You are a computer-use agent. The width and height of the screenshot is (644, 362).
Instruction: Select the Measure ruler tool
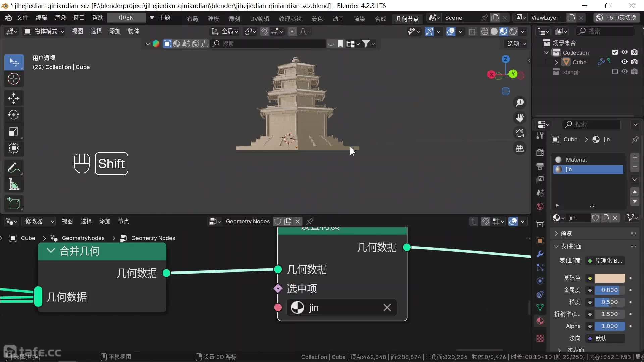coord(14,184)
